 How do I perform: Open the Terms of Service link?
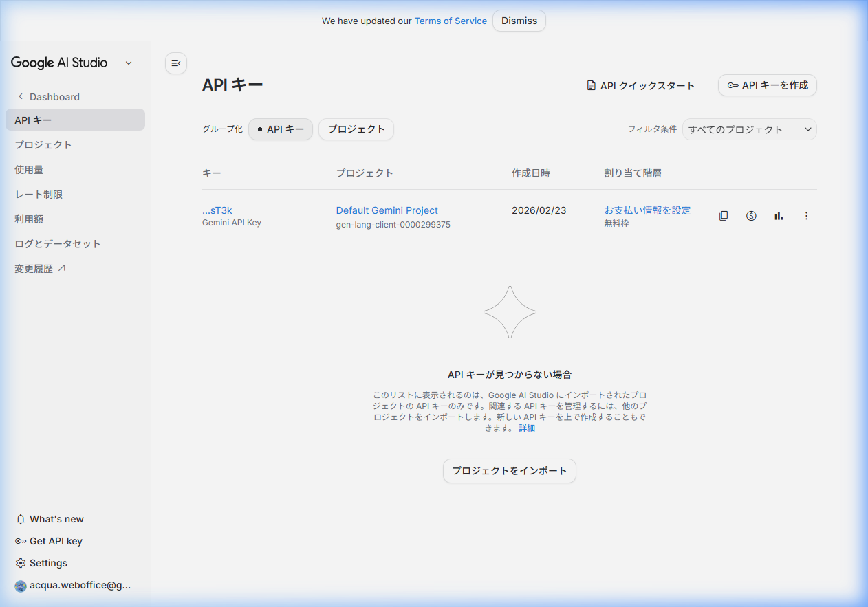coord(451,21)
